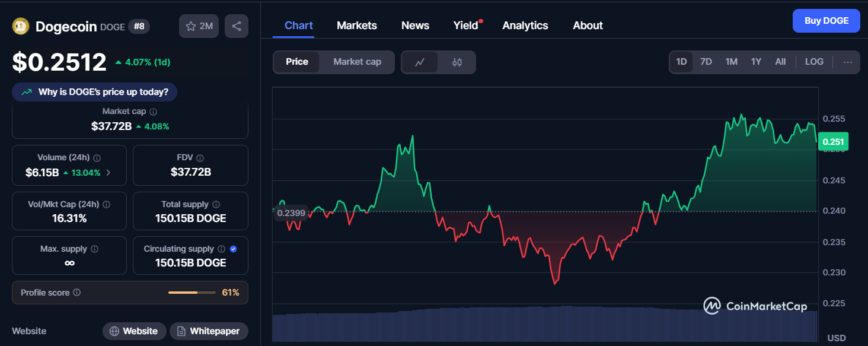Open the Whitepaper link
This screenshot has height=346, width=868.
(209, 331)
